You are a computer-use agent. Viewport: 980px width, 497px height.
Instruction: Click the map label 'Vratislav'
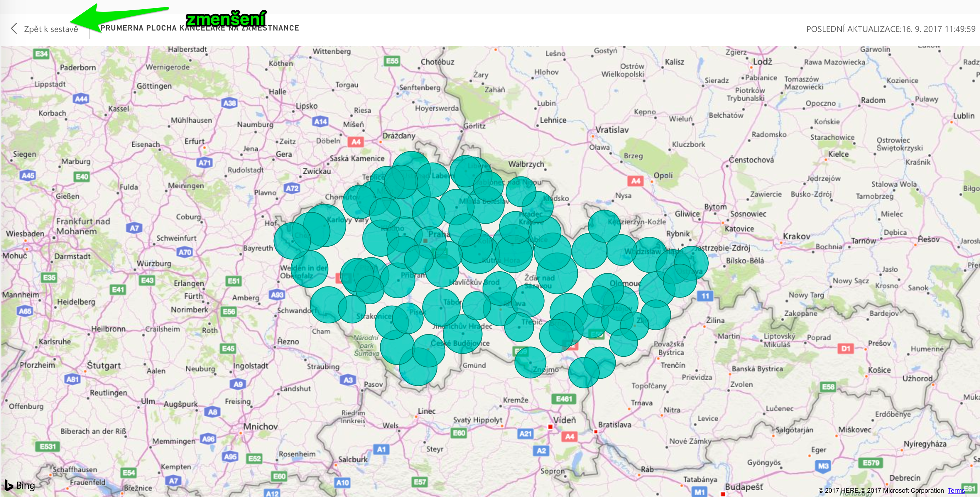click(x=612, y=130)
